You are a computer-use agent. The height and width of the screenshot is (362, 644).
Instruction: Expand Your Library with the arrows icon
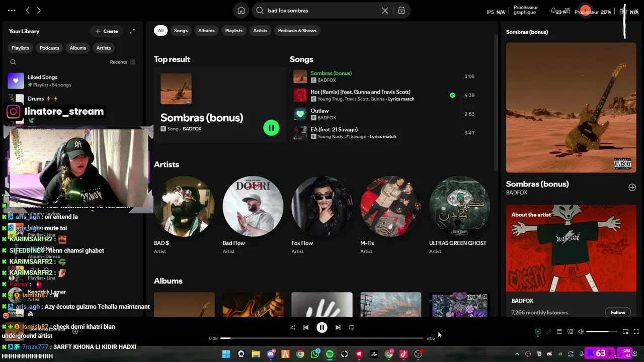click(x=132, y=31)
